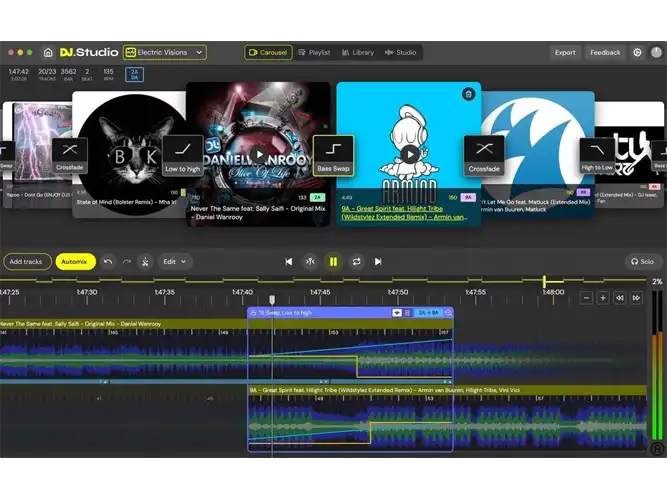The width and height of the screenshot is (667, 500).
Task: Undo the last action
Action: (108, 262)
